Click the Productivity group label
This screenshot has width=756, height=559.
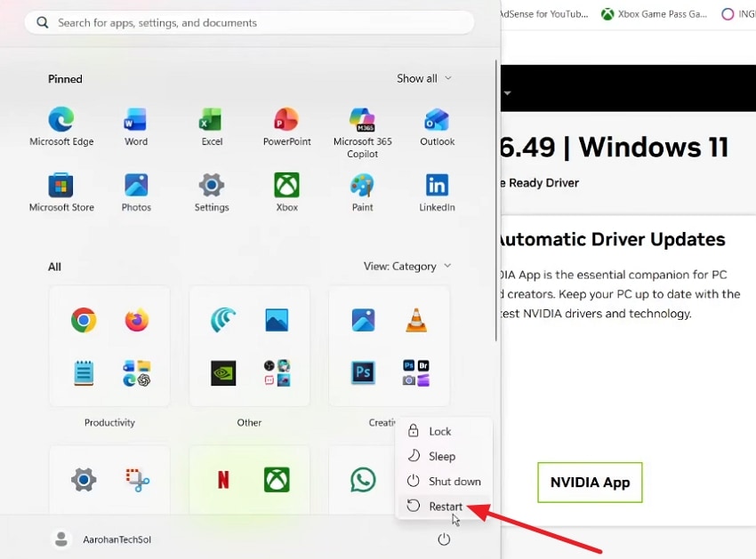(109, 423)
